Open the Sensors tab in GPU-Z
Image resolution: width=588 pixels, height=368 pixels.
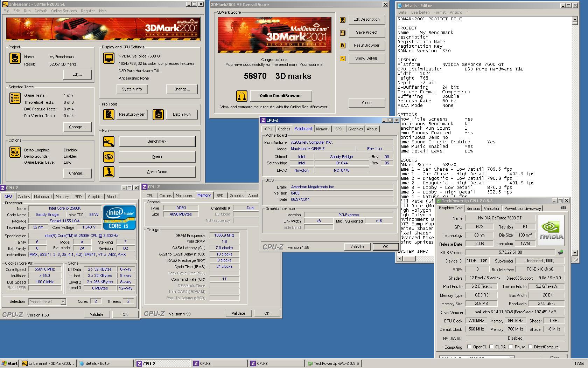click(x=473, y=209)
